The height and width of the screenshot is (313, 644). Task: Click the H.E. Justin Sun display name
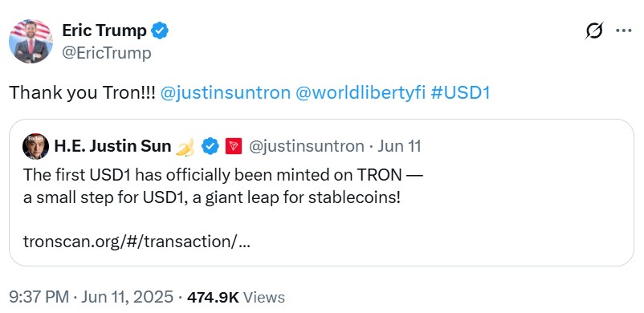(x=112, y=146)
